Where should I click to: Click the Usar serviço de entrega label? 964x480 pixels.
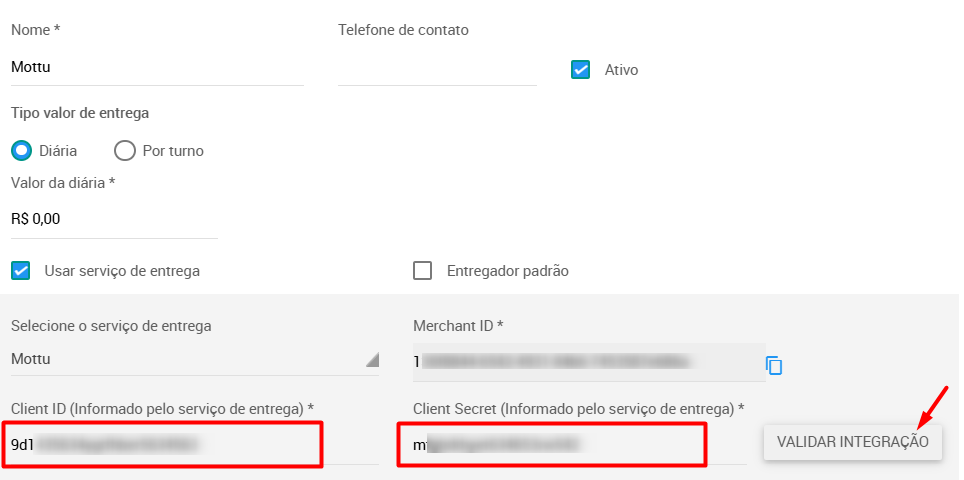pos(122,271)
